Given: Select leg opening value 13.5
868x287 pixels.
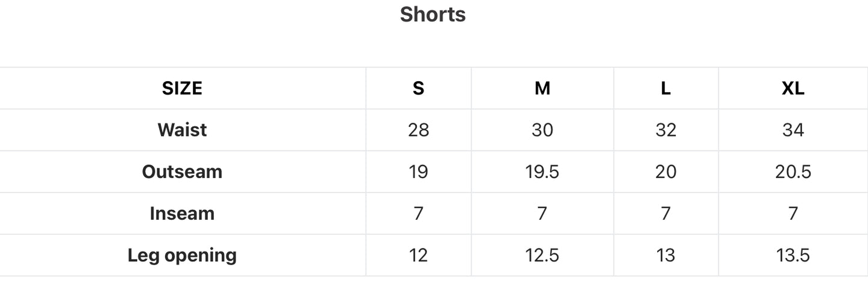Looking at the screenshot, I should click(793, 255).
